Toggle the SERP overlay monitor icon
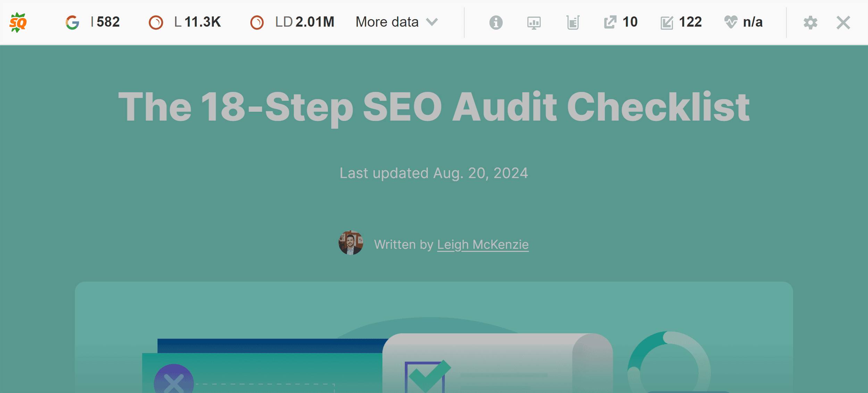The width and height of the screenshot is (868, 393). pyautogui.click(x=533, y=22)
